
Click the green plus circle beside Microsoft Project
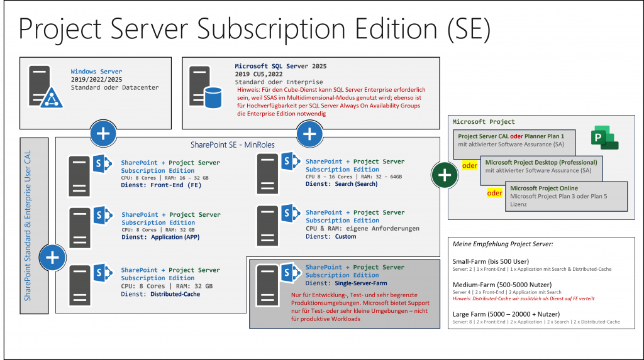point(445,175)
